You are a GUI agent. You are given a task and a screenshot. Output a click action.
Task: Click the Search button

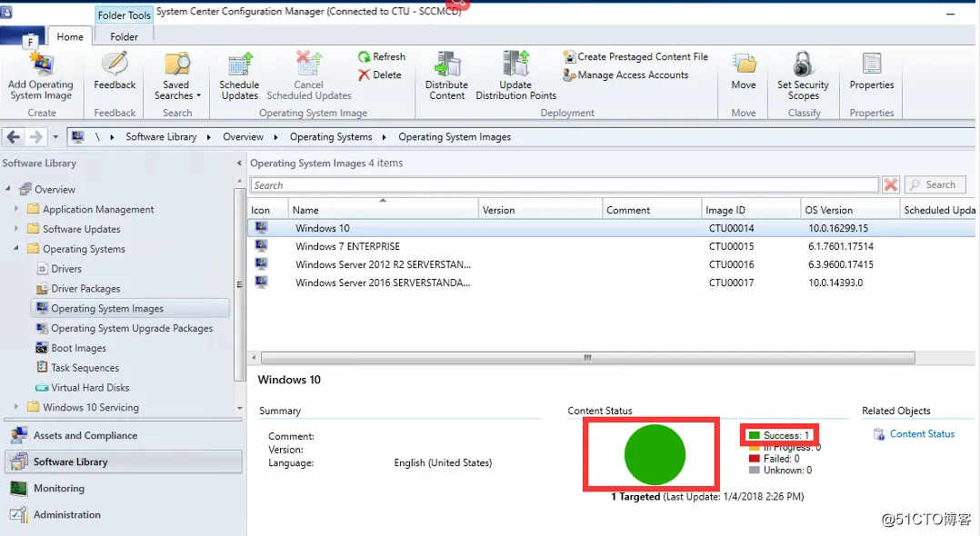tap(935, 185)
